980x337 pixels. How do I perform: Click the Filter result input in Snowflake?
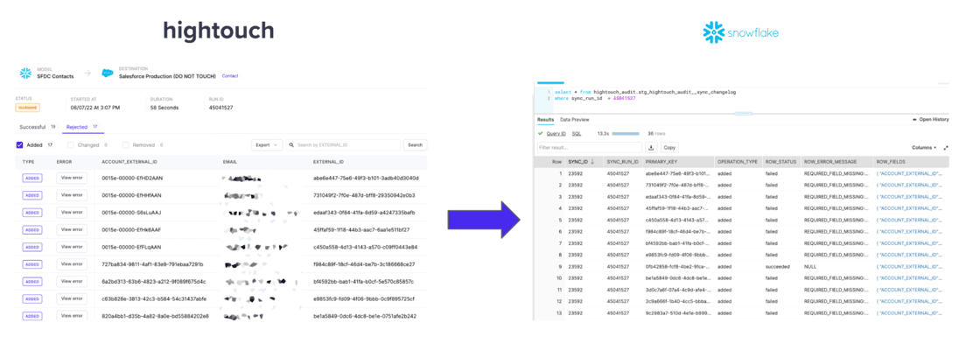590,148
